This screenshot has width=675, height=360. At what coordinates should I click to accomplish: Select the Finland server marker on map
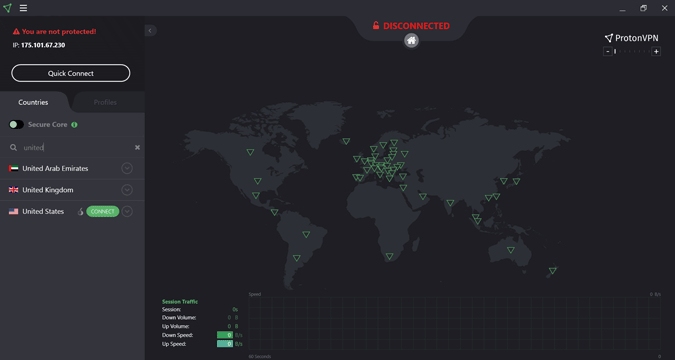(394, 143)
